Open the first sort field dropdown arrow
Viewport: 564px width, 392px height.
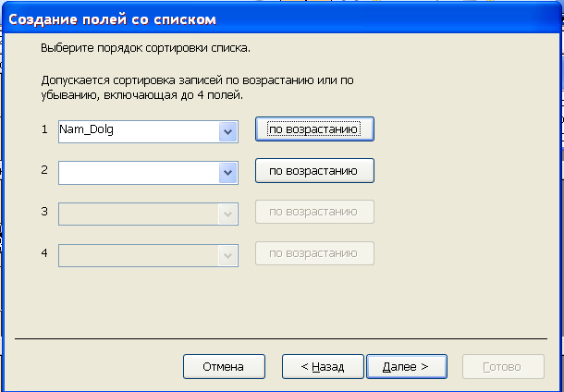[227, 131]
